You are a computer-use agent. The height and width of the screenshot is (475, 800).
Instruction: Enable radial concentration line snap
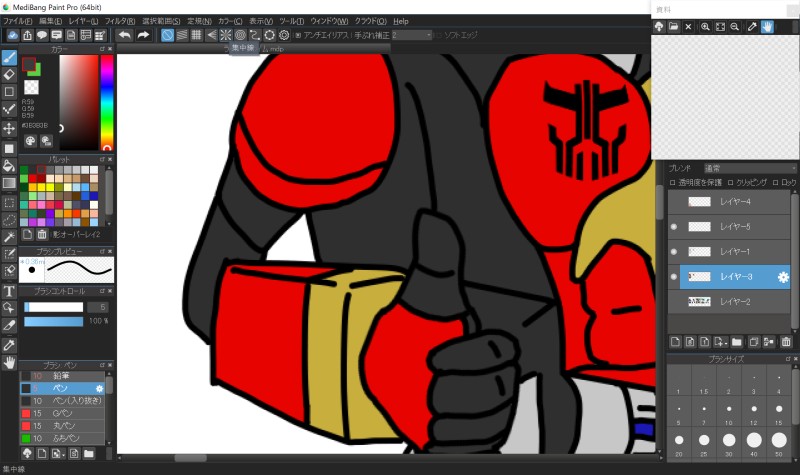tap(226, 35)
